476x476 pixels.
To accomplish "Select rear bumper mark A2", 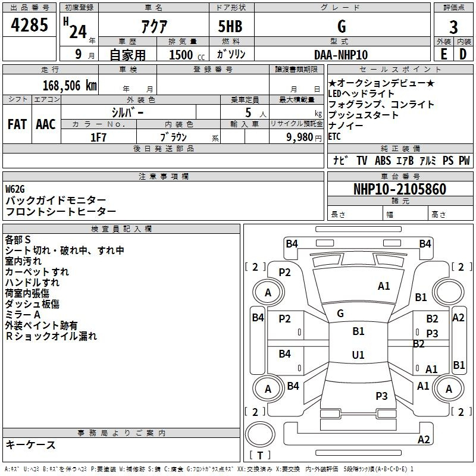I will (424, 440).
